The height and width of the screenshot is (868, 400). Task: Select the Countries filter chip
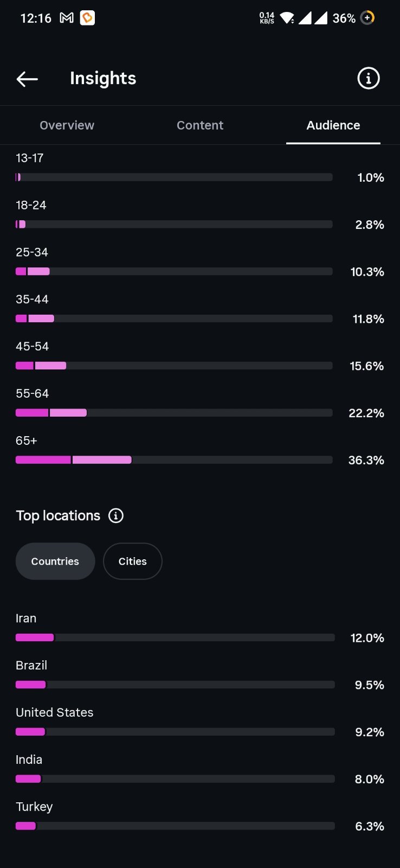coord(55,561)
